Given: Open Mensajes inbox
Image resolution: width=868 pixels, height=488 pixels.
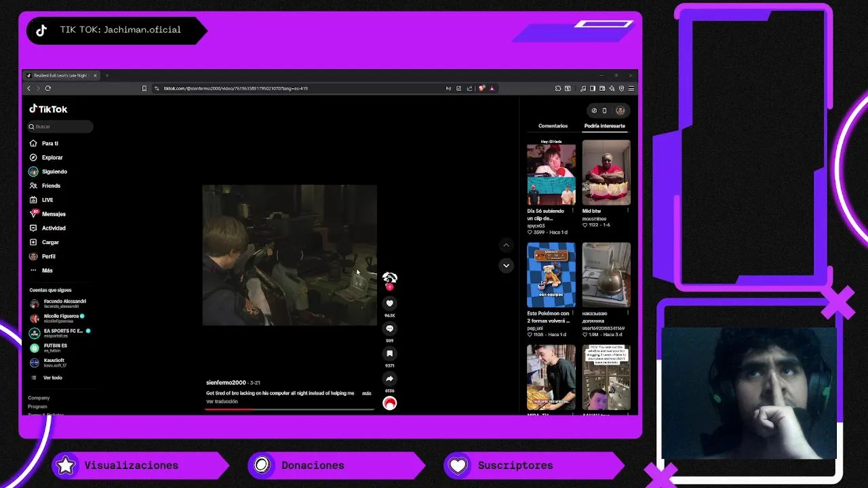Looking at the screenshot, I should point(47,214).
